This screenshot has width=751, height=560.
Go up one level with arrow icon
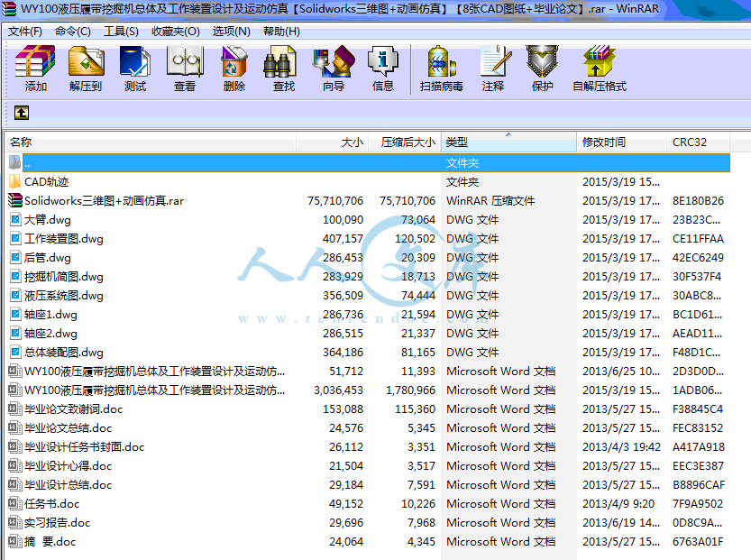(22, 113)
